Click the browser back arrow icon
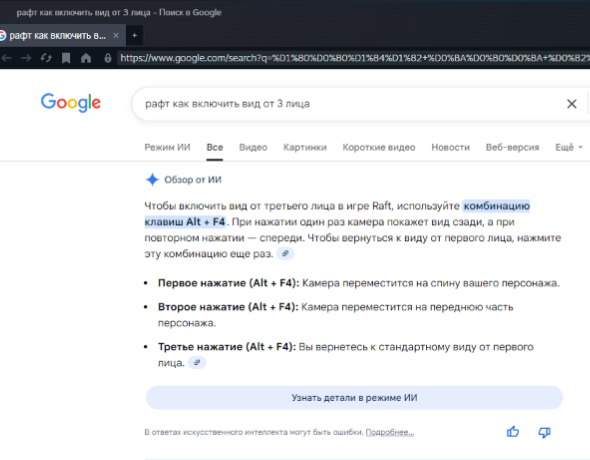Viewport: 590px width, 460px height. tap(6, 58)
